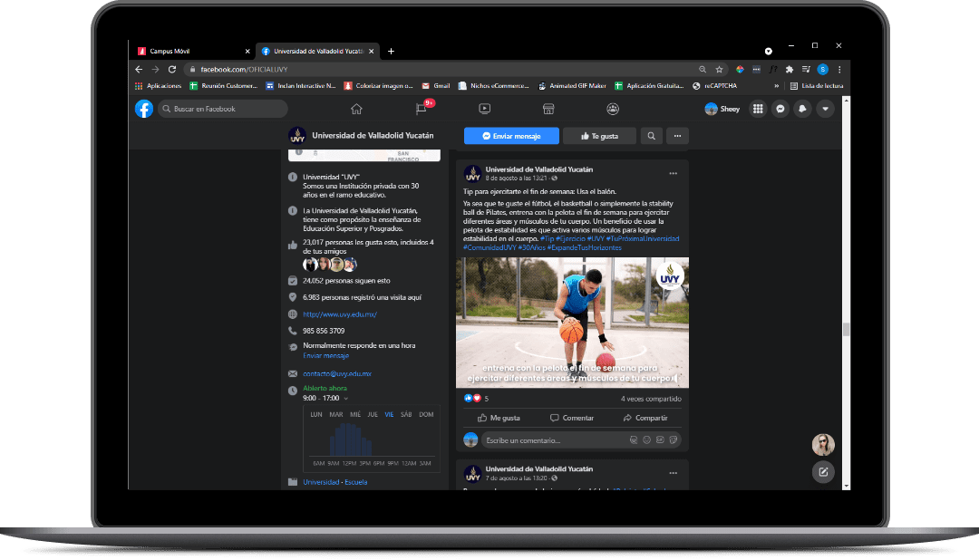Expand the account dropdown arrow

pyautogui.click(x=826, y=109)
